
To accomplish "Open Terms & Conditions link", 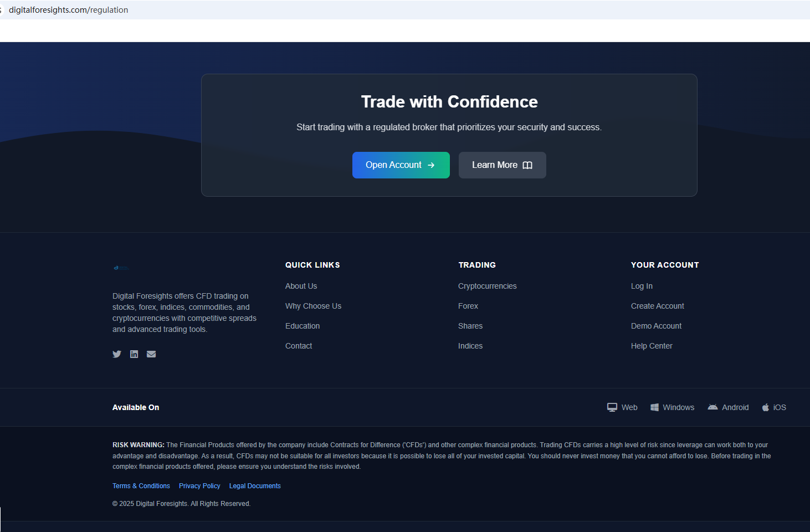I will pos(141,486).
